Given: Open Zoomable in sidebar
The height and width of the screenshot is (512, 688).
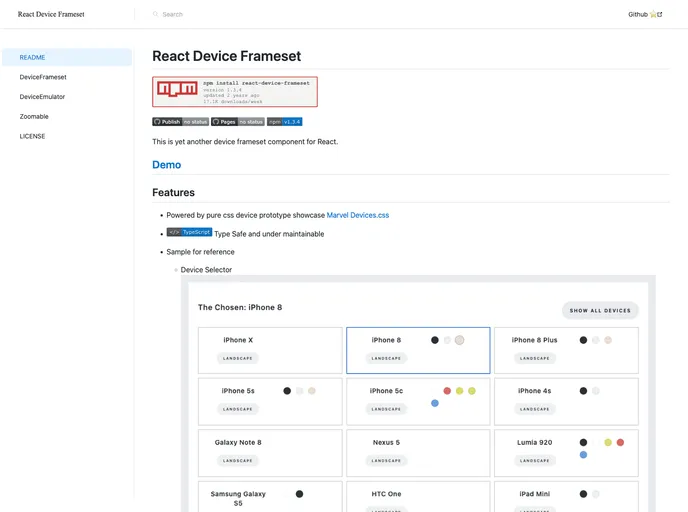Looking at the screenshot, I should (x=34, y=116).
